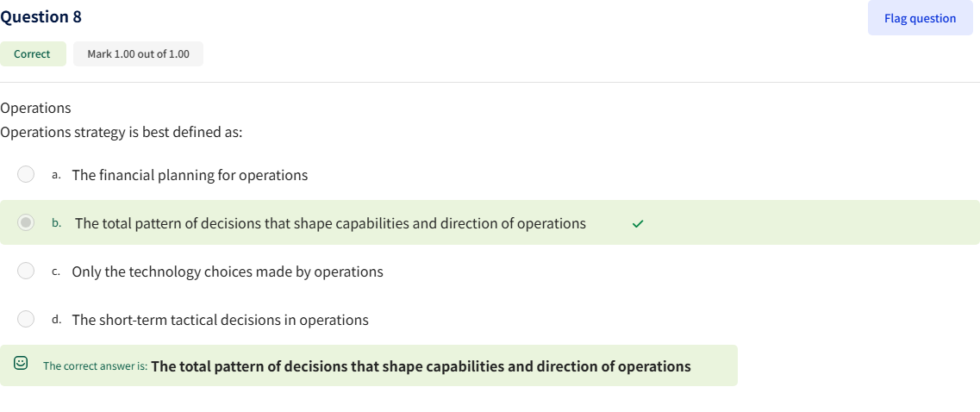980x412 pixels.
Task: Click the 'Operations' topic label
Action: pyautogui.click(x=36, y=108)
